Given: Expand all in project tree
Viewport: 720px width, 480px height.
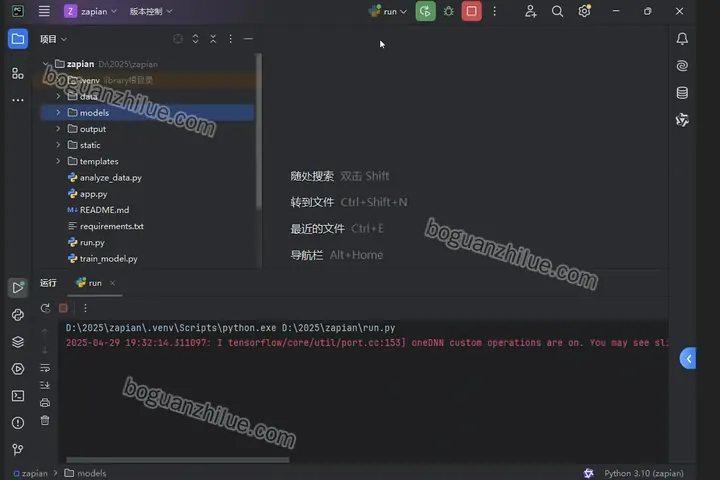Looking at the screenshot, I should [x=195, y=39].
